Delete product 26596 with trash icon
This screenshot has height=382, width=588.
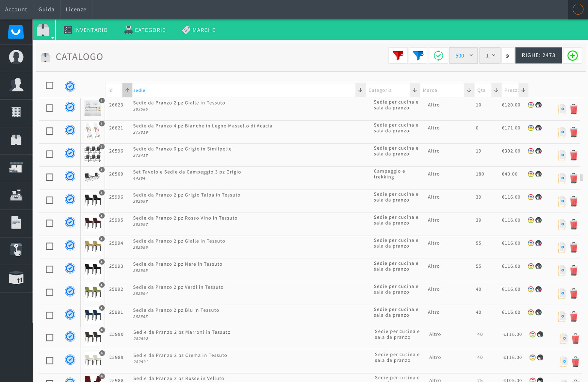point(574,155)
